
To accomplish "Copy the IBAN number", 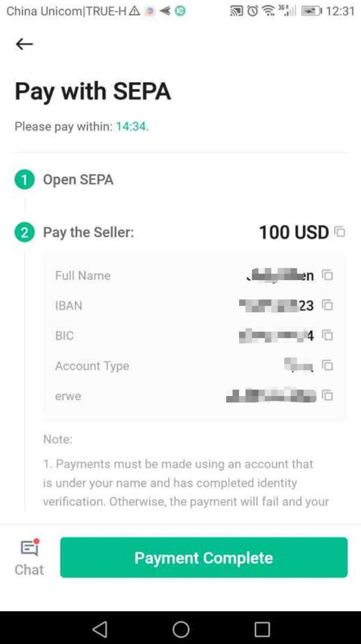I will [x=328, y=305].
